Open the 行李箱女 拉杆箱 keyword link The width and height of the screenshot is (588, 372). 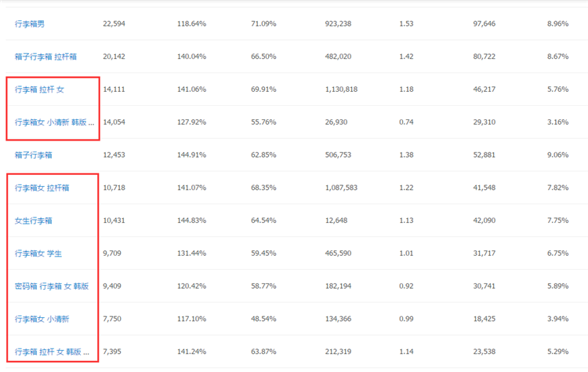[x=42, y=188]
